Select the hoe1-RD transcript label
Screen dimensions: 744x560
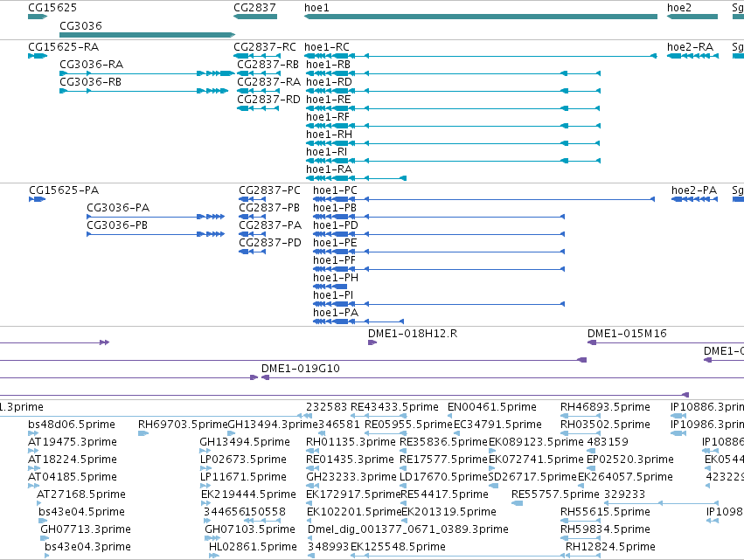(x=330, y=82)
